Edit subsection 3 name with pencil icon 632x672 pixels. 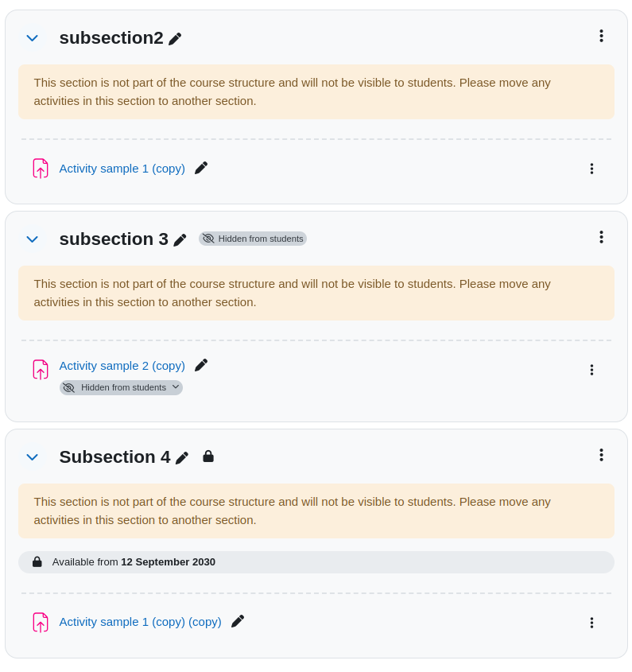pos(180,240)
